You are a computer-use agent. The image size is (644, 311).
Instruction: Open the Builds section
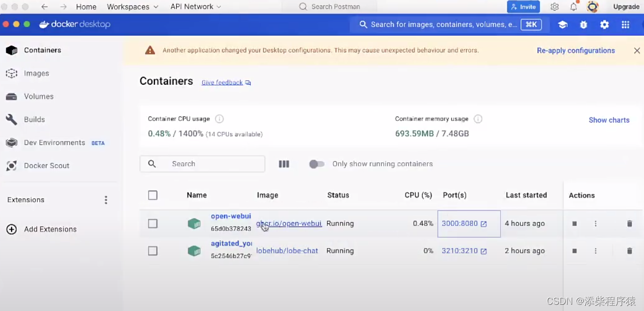tap(34, 119)
